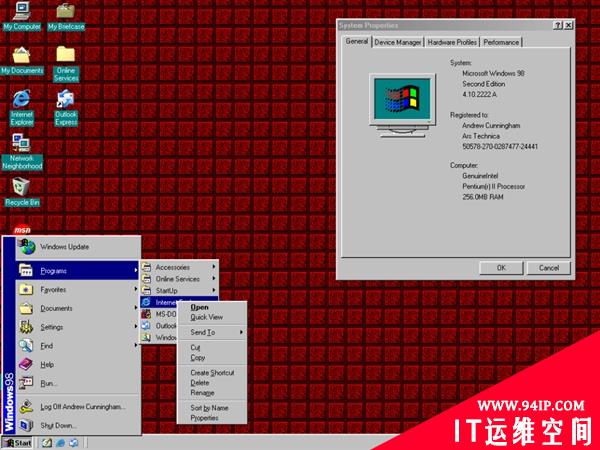Click the context help question mark button
The image size is (600, 450).
click(558, 26)
